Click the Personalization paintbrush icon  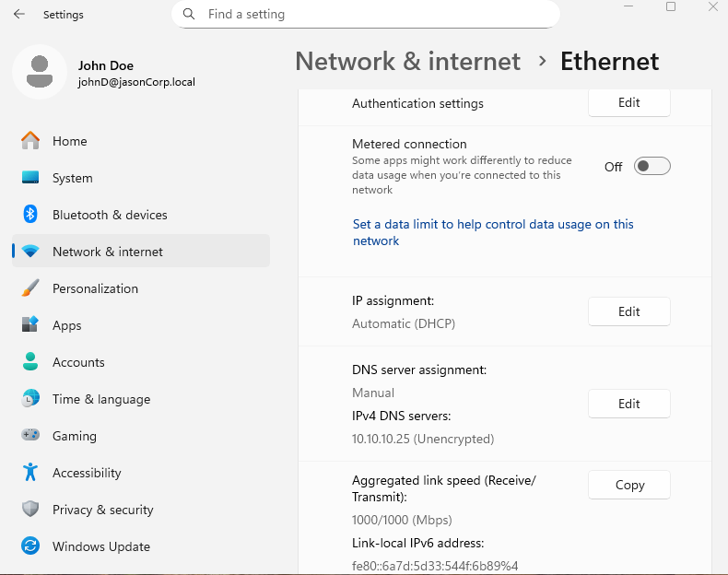tap(30, 288)
